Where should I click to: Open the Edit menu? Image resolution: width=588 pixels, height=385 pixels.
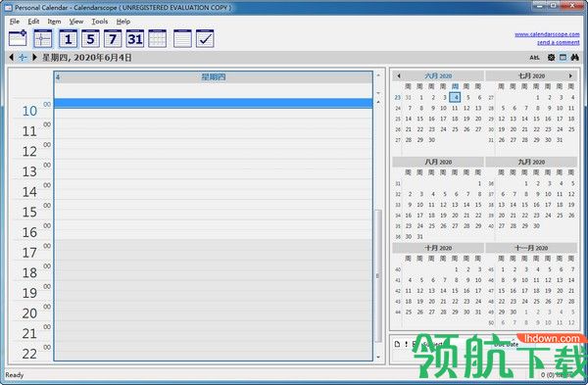tap(33, 22)
